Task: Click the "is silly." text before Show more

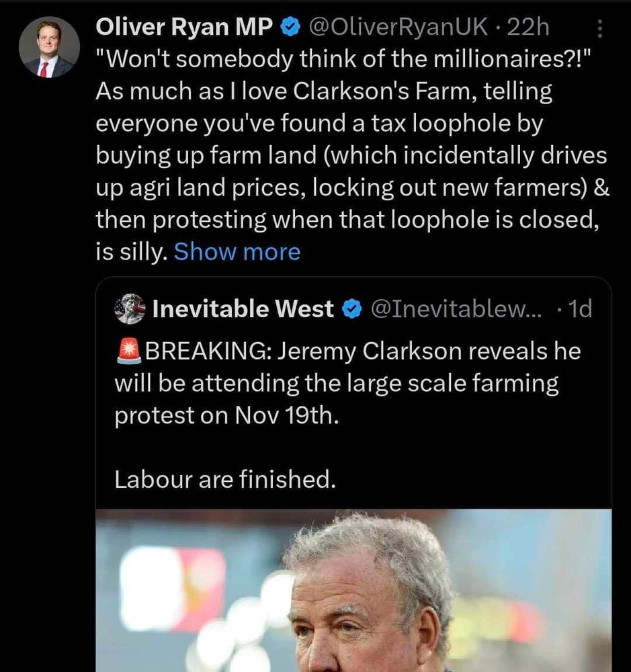Action: pos(131,252)
